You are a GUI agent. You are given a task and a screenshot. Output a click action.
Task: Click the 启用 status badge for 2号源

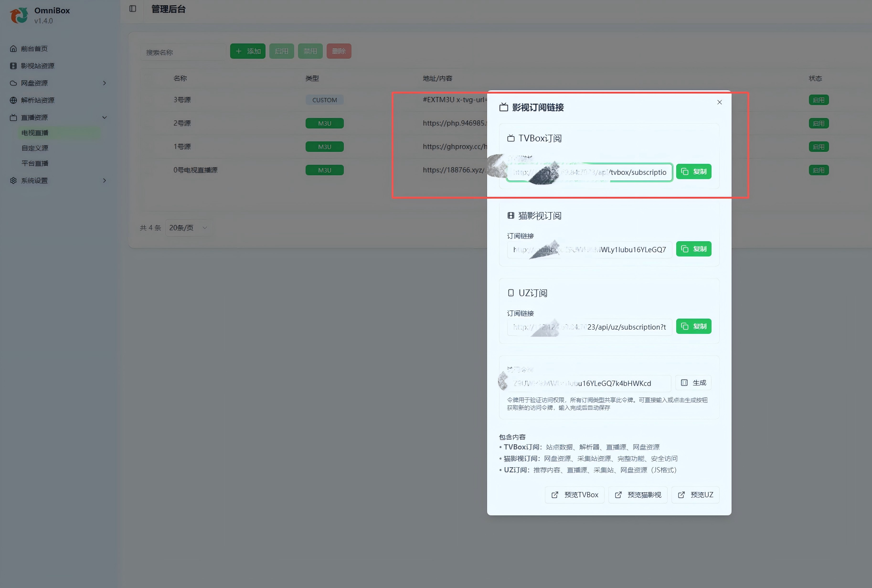point(819,123)
